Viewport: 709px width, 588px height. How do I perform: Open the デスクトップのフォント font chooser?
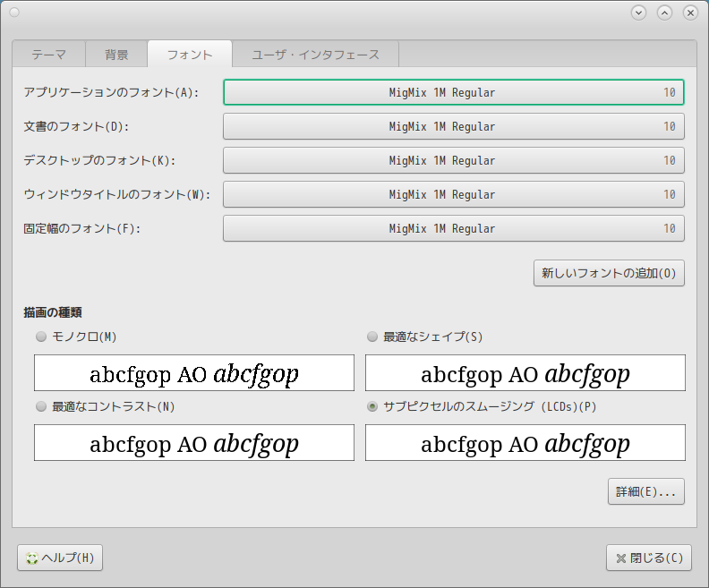point(453,161)
